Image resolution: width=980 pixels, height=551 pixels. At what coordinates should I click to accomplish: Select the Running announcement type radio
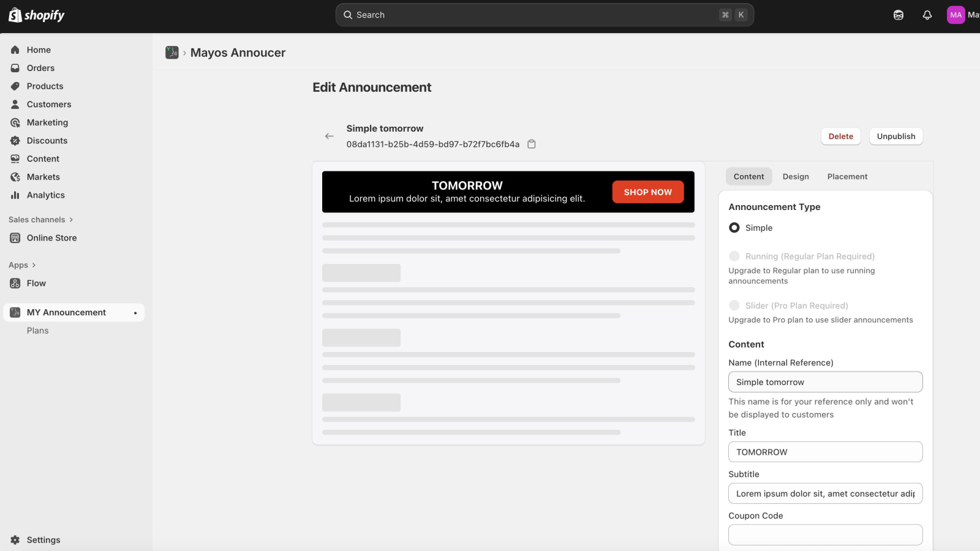click(x=734, y=257)
